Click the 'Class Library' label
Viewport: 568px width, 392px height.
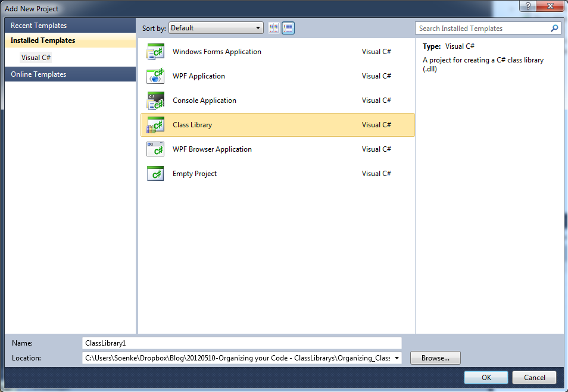click(192, 125)
